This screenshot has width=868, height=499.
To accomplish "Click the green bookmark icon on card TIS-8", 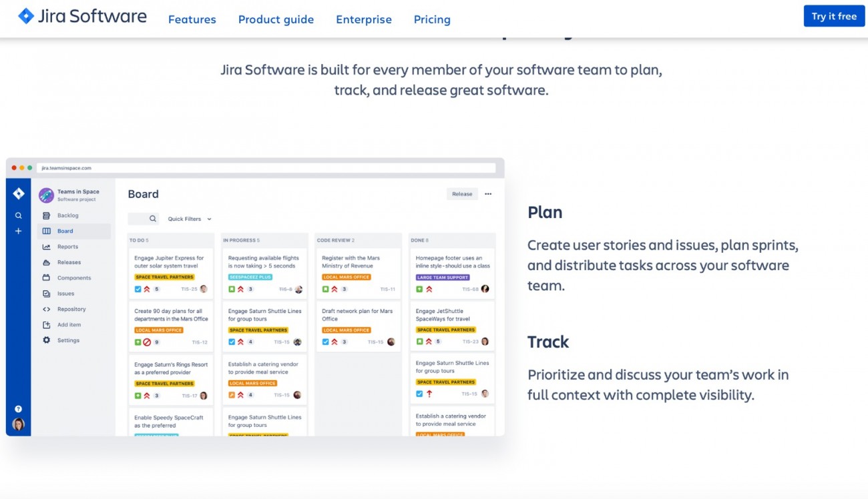I will [x=232, y=289].
